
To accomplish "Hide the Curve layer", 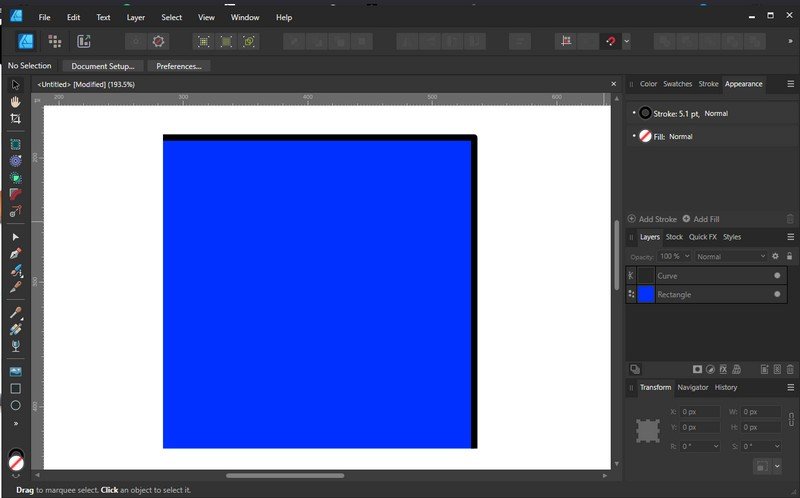I will pyautogui.click(x=777, y=275).
